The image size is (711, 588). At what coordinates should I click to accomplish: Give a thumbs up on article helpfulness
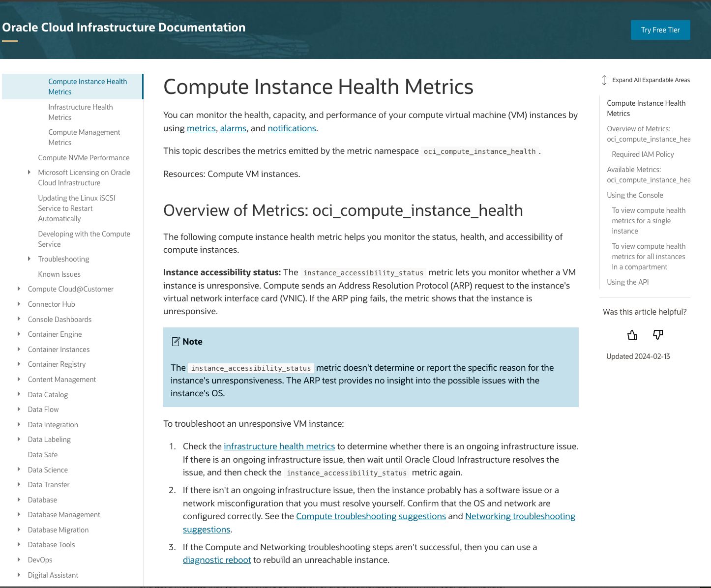(632, 335)
